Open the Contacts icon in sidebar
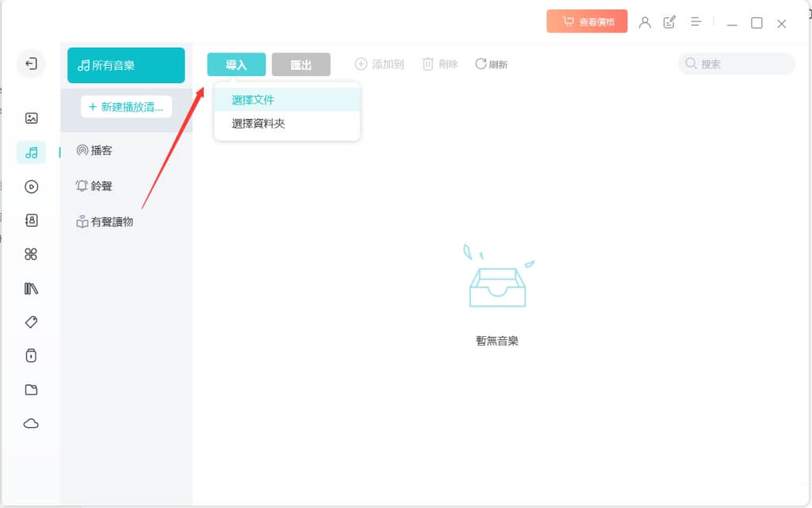The height and width of the screenshot is (508, 812). [x=31, y=220]
